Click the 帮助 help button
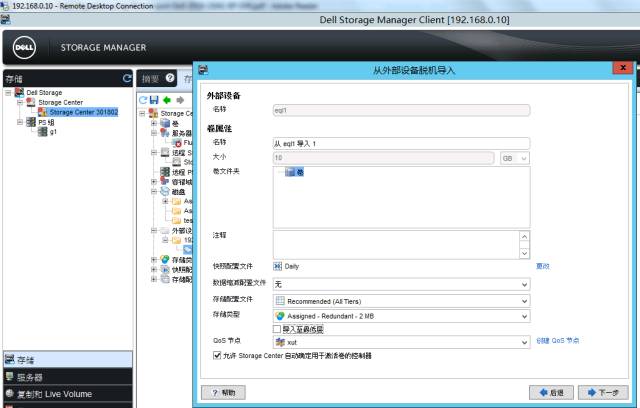 [223, 392]
